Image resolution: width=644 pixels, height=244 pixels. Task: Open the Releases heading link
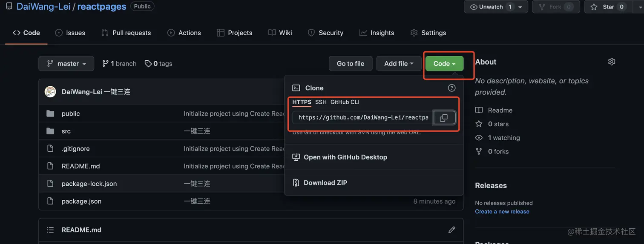pos(491,185)
